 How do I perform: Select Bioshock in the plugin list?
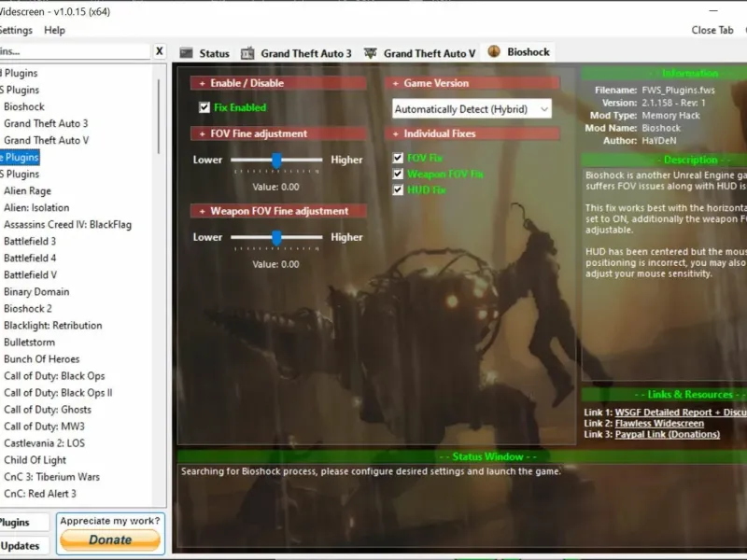click(24, 106)
